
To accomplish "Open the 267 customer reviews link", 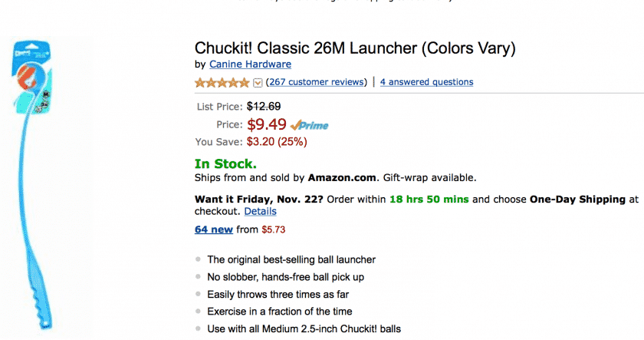I will (317, 82).
